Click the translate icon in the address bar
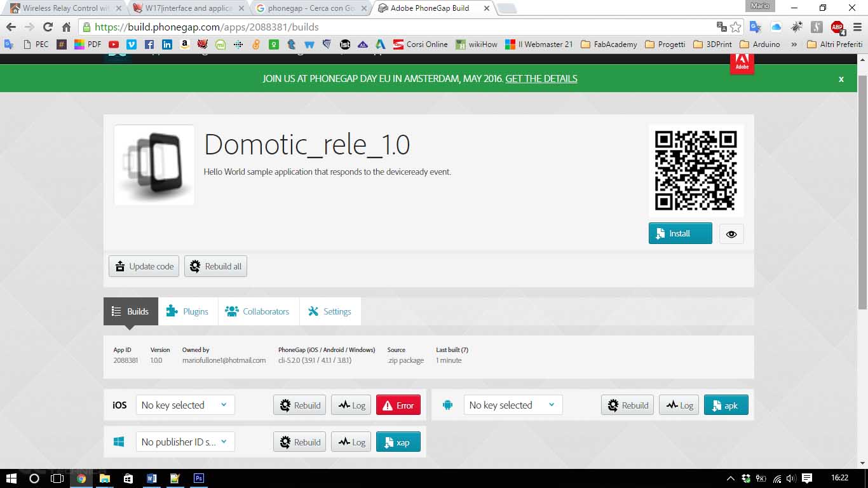 (x=721, y=27)
